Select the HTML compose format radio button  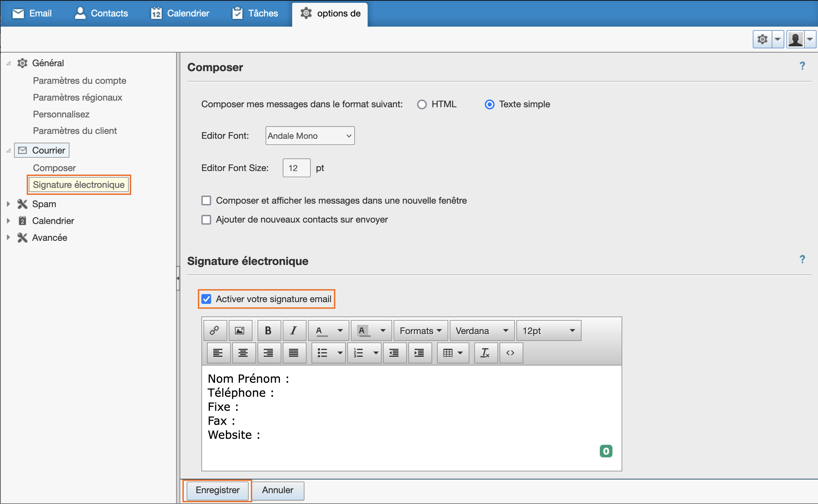click(422, 104)
